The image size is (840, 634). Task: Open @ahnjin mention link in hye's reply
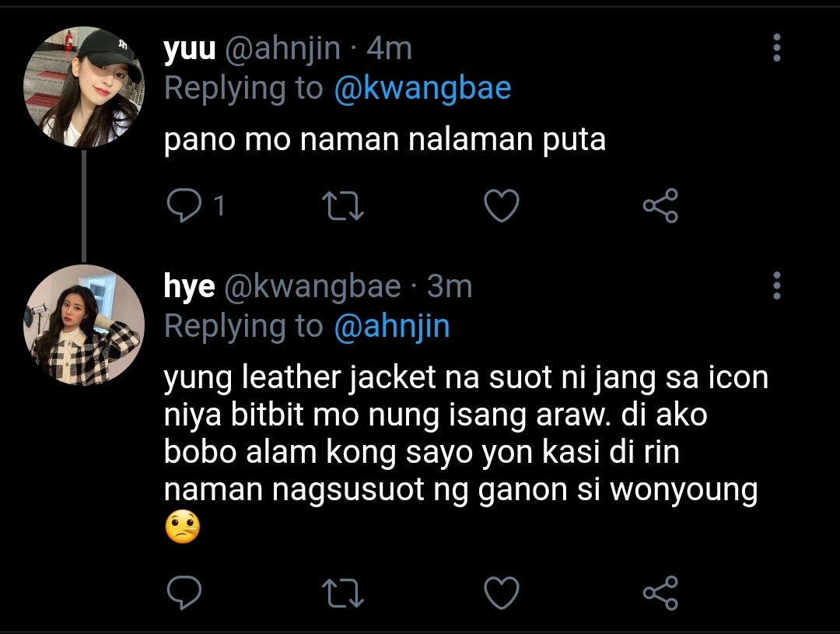click(x=392, y=327)
